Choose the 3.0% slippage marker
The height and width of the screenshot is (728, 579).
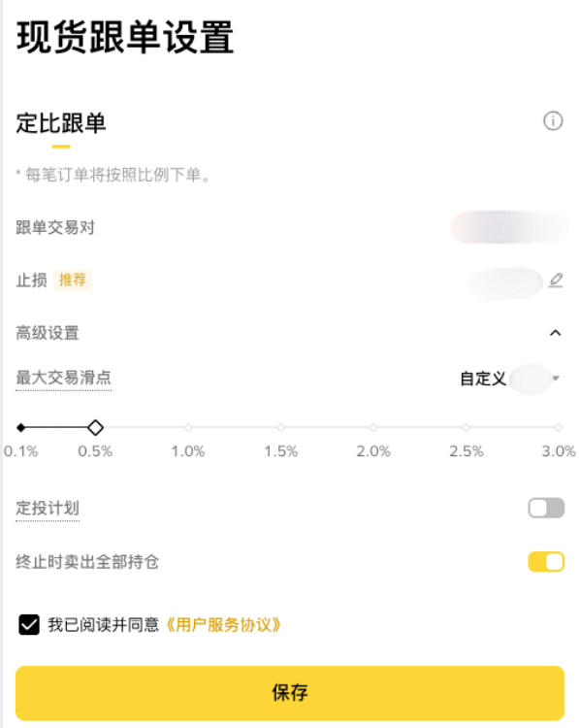click(x=559, y=428)
